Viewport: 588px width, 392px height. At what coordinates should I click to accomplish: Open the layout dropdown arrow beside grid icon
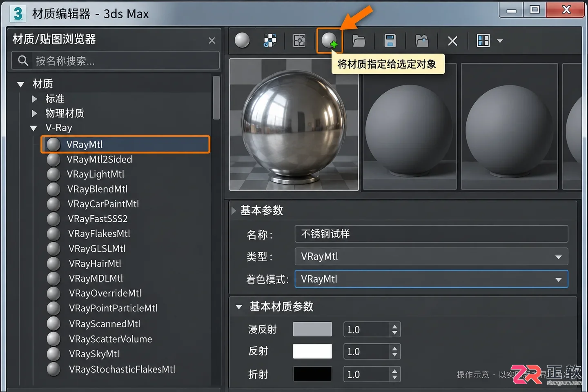(500, 41)
